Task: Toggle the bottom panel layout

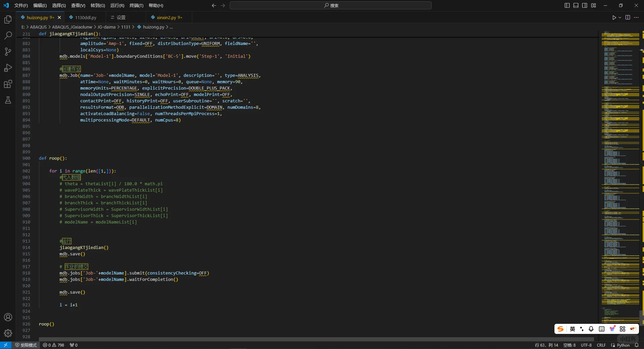Action: tap(576, 5)
